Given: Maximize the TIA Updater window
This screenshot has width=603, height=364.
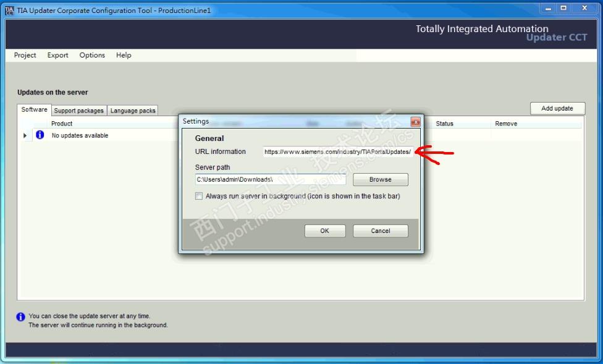Looking at the screenshot, I should coord(563,8).
